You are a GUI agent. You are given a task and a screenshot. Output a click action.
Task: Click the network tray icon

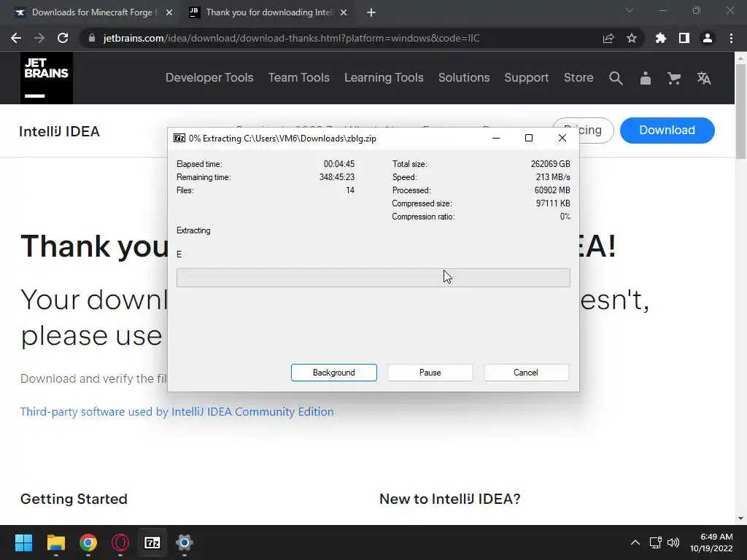click(656, 542)
